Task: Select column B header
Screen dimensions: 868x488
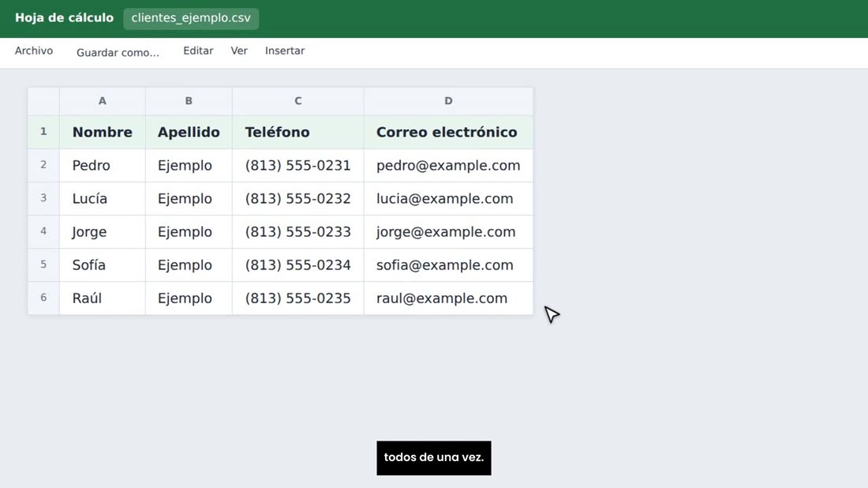Action: [x=189, y=101]
